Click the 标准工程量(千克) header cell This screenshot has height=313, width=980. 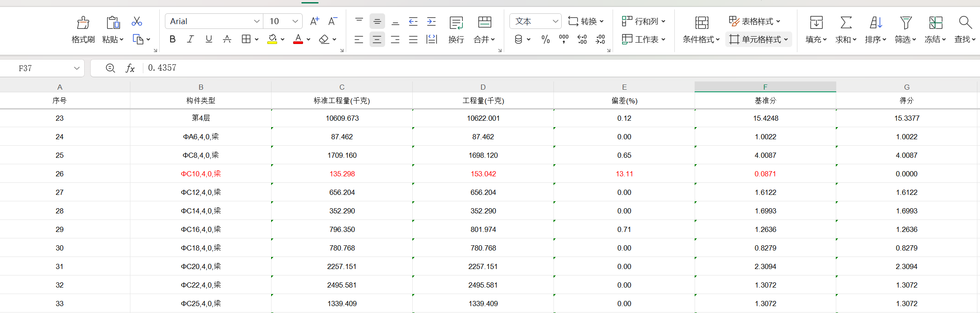point(342,100)
